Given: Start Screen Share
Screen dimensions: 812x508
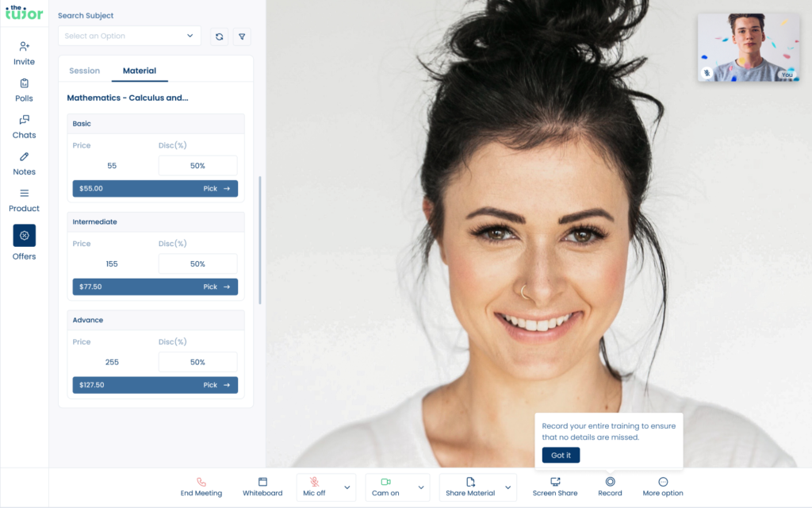Looking at the screenshot, I should click(x=555, y=487).
